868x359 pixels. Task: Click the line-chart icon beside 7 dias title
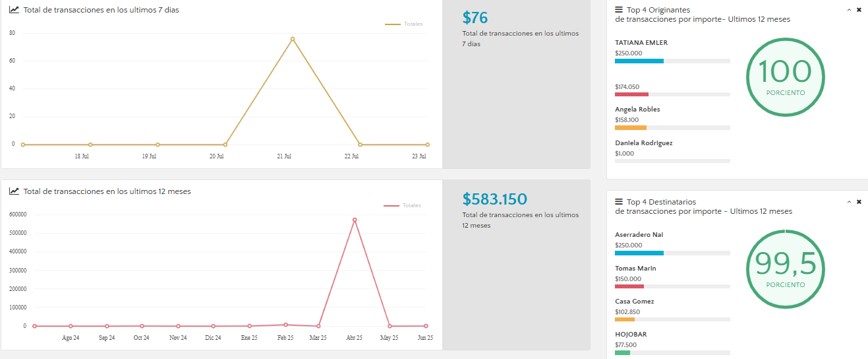click(x=14, y=10)
